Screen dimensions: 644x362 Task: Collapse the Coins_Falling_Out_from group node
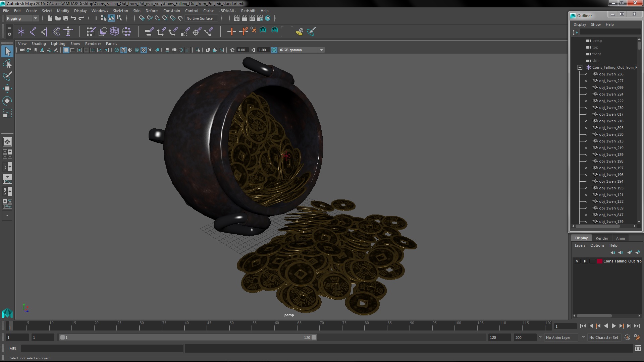[x=580, y=67]
